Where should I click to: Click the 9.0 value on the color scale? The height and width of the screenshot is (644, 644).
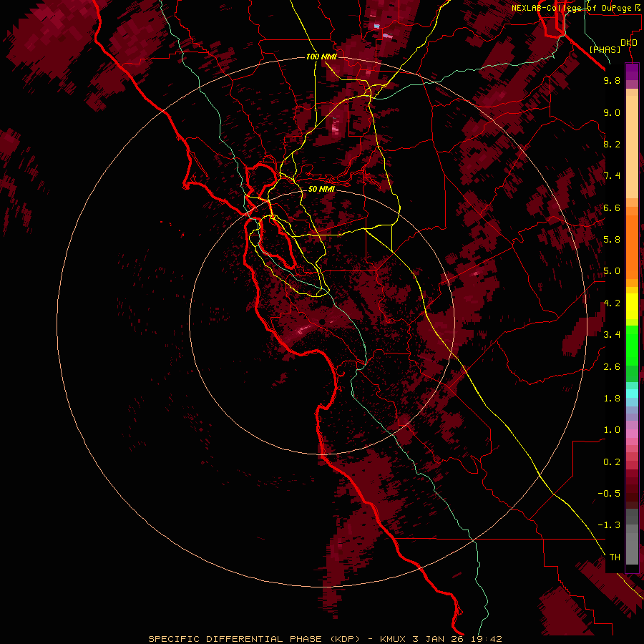[x=612, y=112]
